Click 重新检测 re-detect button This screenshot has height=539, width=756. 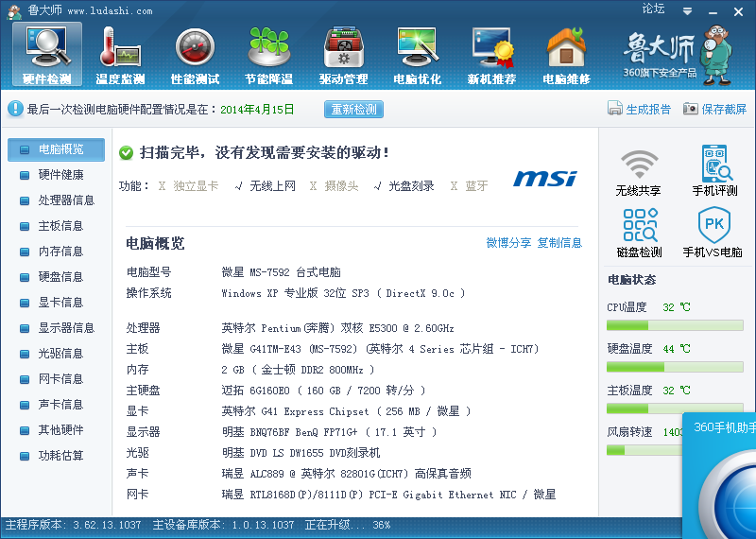(x=353, y=110)
